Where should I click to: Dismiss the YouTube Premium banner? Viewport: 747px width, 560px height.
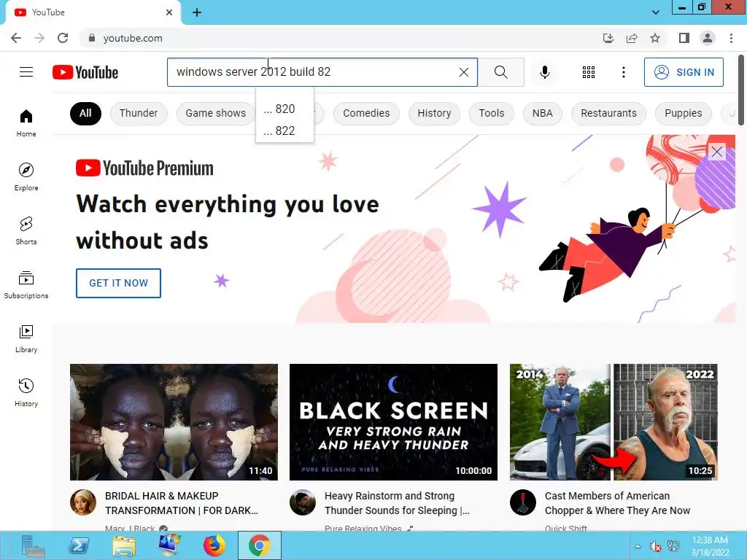(x=716, y=152)
